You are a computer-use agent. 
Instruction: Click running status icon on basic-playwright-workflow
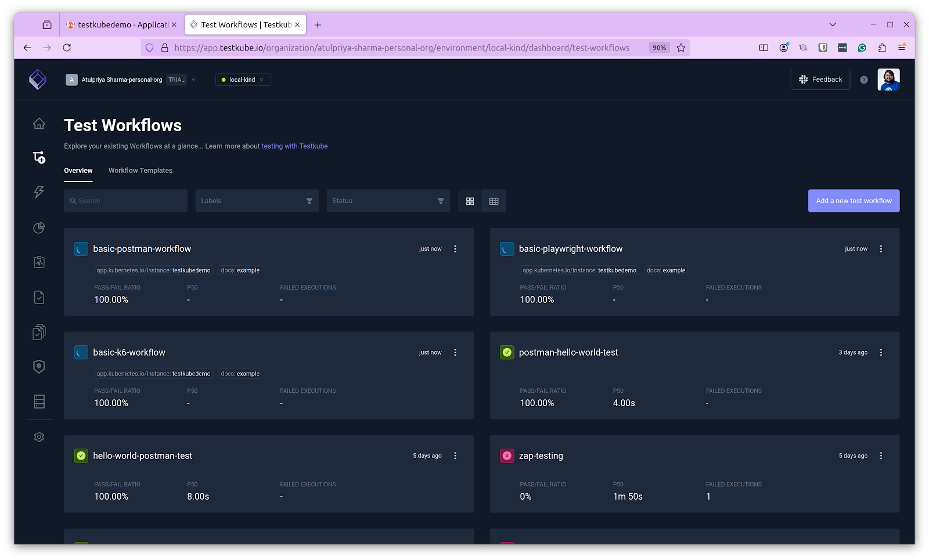[507, 249]
